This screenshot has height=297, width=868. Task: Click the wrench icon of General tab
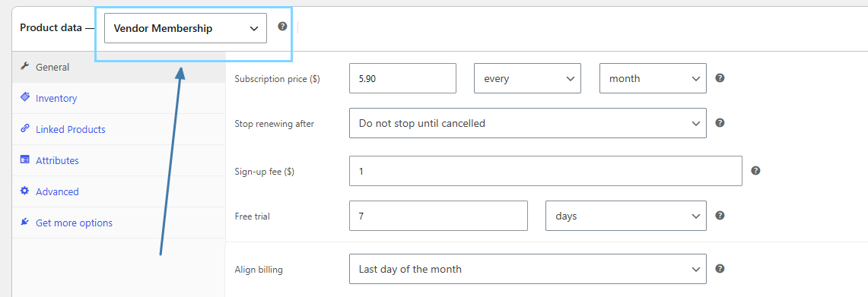(x=24, y=66)
